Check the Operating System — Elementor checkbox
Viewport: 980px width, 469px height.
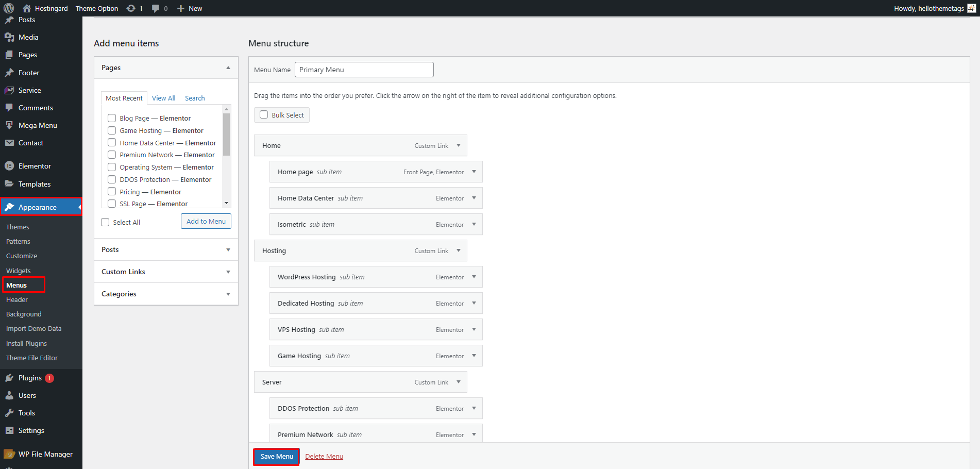[x=112, y=167]
